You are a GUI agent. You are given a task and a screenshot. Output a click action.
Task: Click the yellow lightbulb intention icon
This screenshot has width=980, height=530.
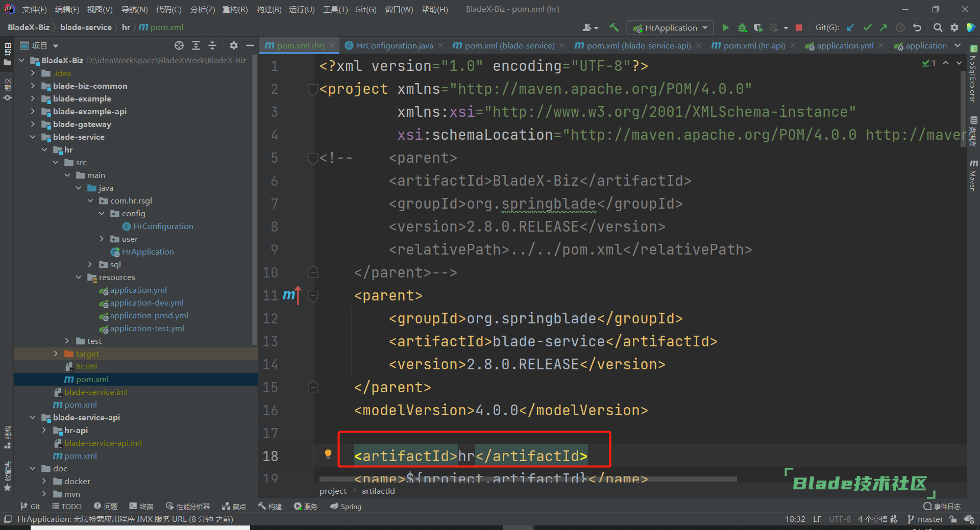coord(328,453)
